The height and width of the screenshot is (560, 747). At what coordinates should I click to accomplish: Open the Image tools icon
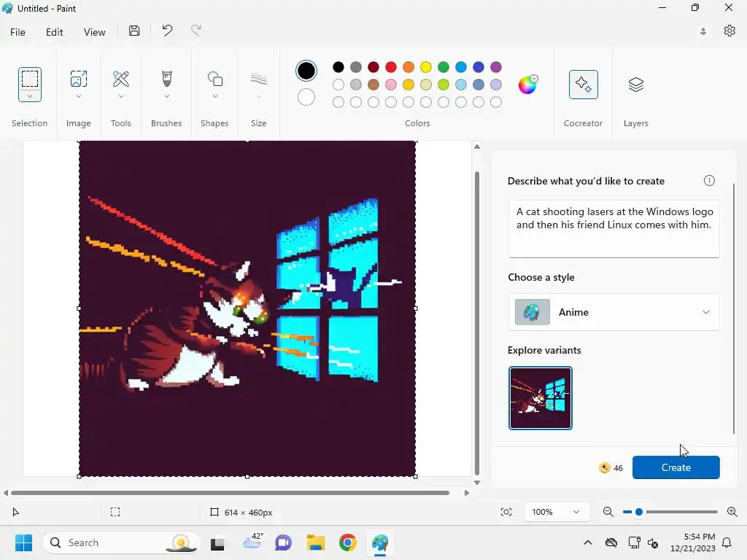(x=79, y=79)
